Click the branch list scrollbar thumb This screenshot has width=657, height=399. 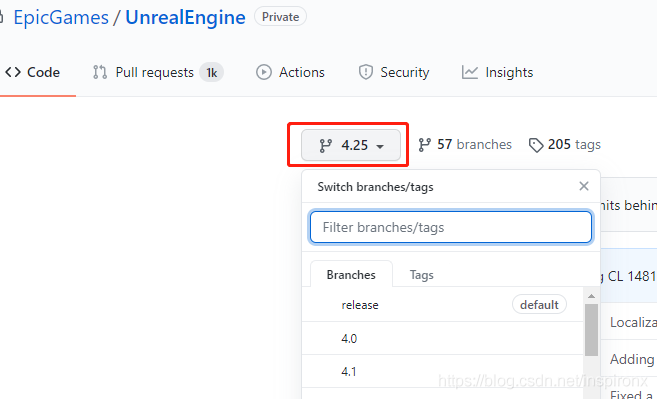click(591, 330)
